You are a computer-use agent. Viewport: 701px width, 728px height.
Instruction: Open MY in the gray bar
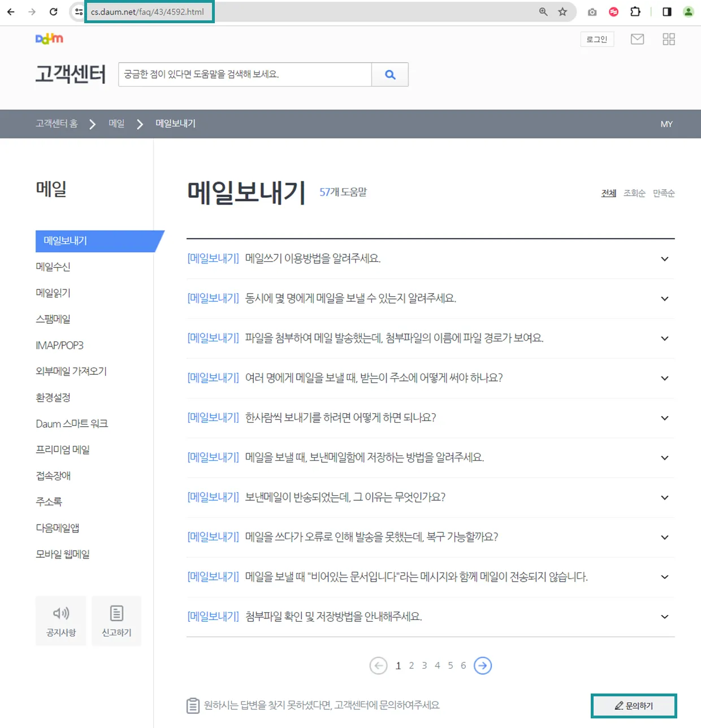tap(667, 124)
